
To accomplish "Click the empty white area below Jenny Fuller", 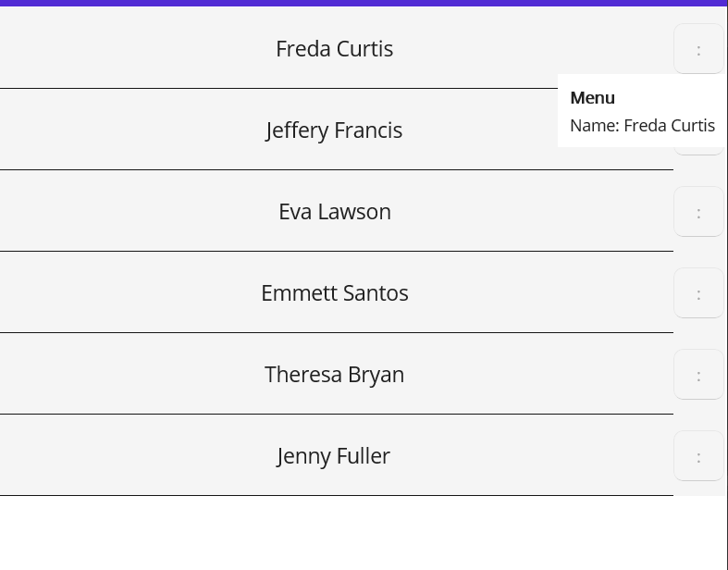I will [364, 533].
